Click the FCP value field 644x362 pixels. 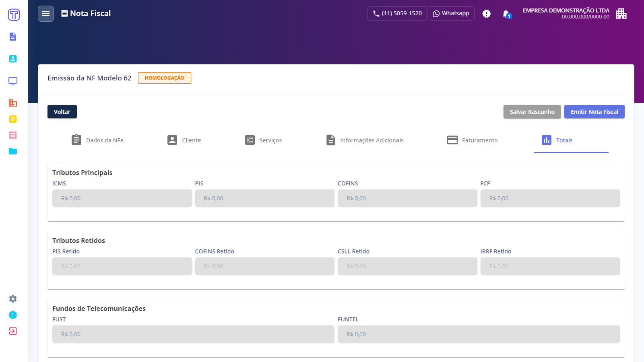[x=550, y=198]
